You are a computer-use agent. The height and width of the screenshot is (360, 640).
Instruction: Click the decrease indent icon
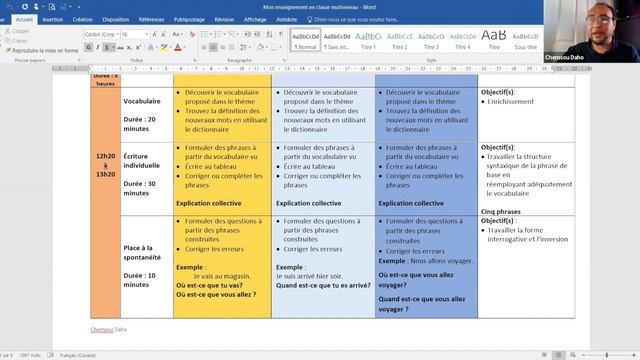pos(247,35)
